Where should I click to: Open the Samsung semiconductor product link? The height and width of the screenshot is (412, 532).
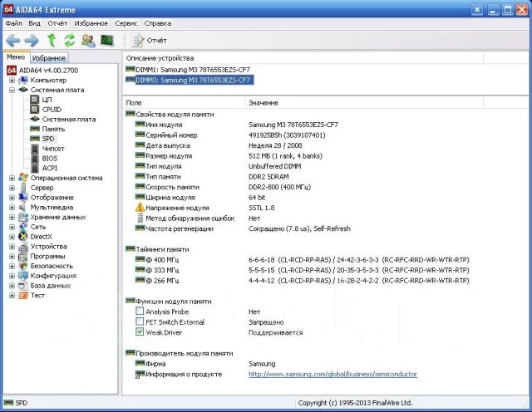click(x=332, y=374)
